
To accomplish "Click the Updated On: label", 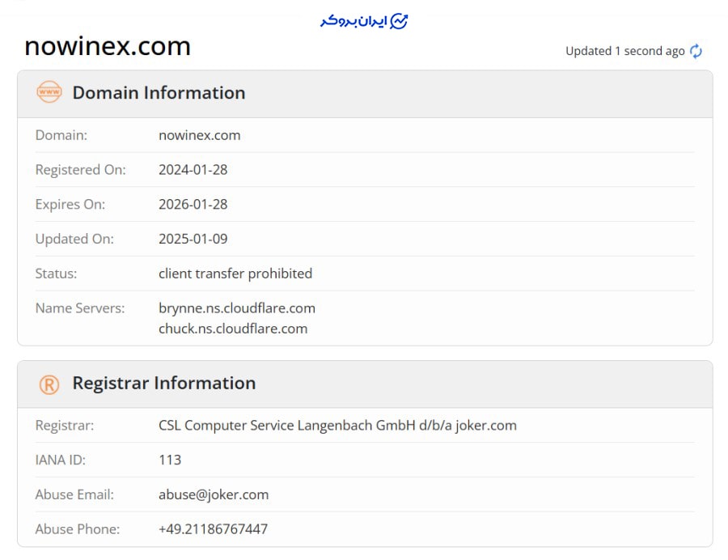I will [74, 240].
